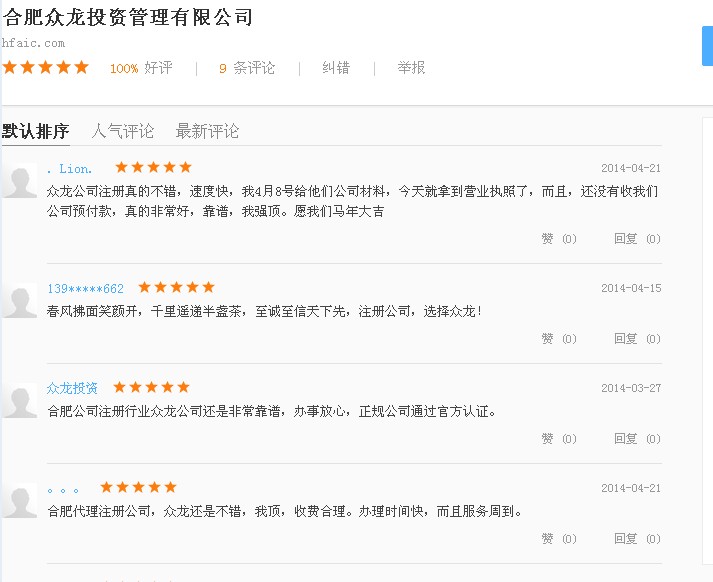Click the 纠错 link
The width and height of the screenshot is (713, 582).
tap(336, 68)
